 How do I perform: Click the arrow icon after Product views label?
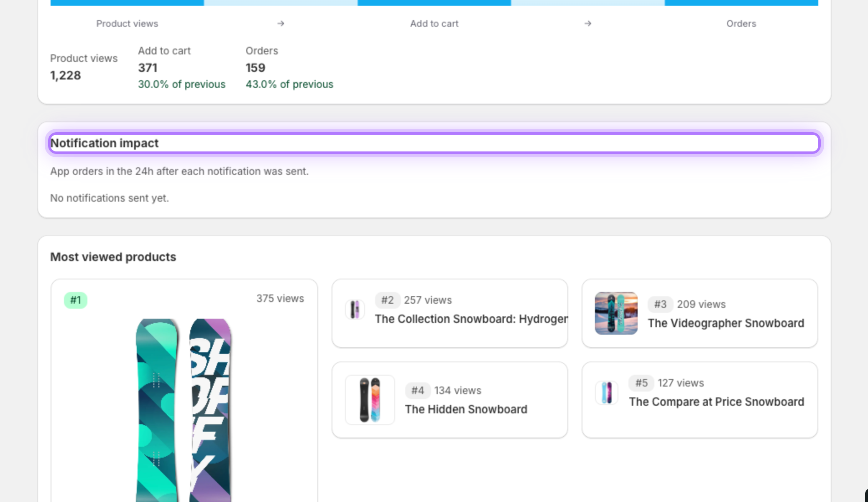281,23
